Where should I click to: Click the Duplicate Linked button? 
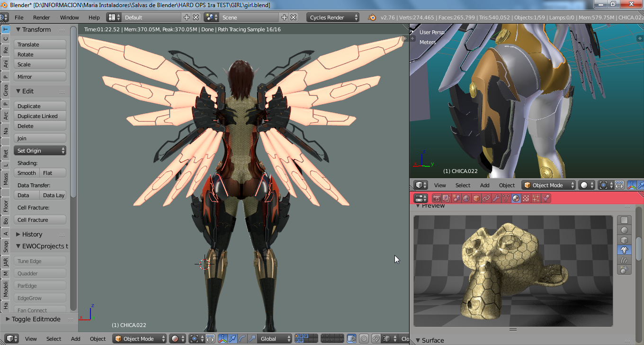(40, 116)
